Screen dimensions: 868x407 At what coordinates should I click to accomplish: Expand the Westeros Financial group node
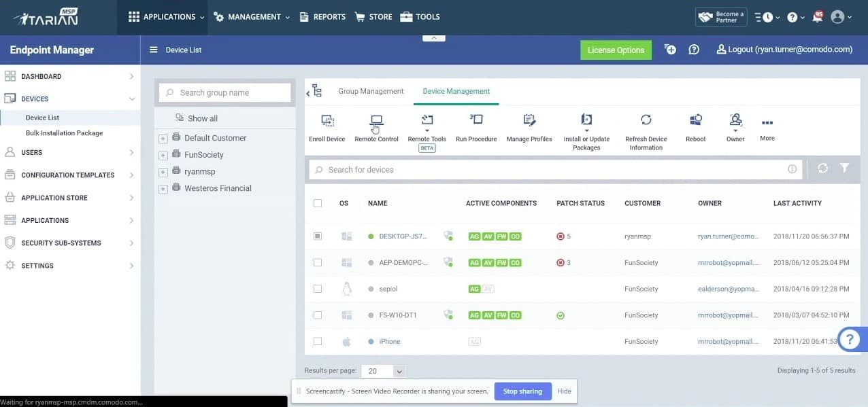click(x=163, y=189)
